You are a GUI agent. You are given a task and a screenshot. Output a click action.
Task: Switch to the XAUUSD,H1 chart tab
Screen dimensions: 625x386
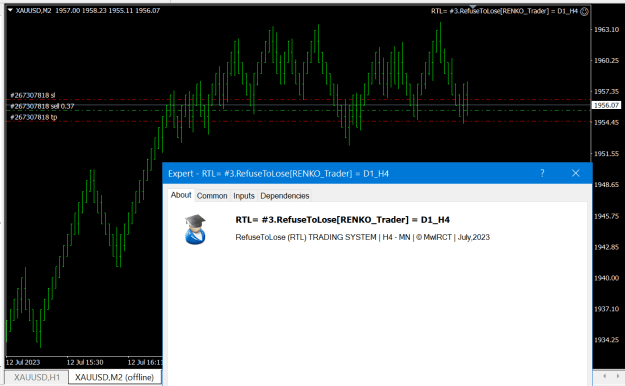tap(37, 377)
